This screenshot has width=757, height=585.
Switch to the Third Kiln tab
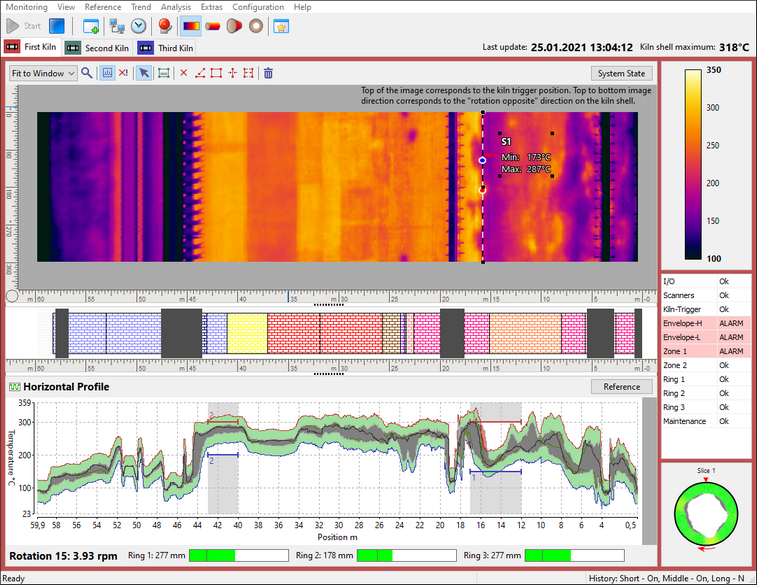(x=166, y=48)
